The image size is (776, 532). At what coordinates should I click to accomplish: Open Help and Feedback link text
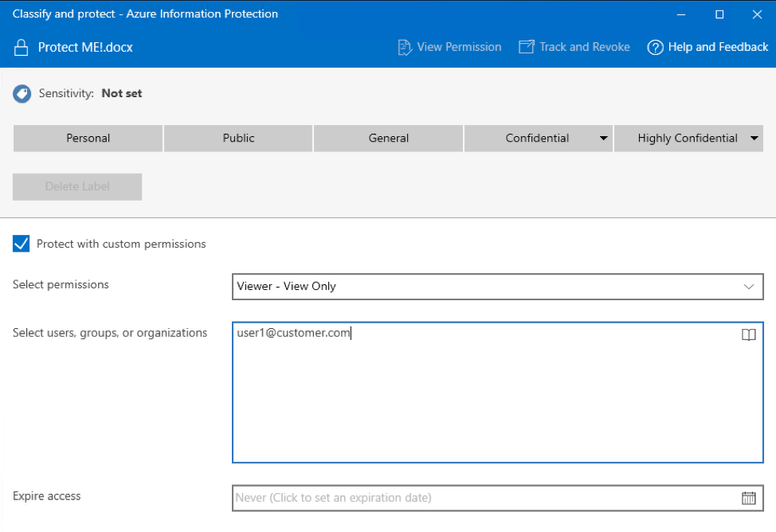(x=718, y=47)
